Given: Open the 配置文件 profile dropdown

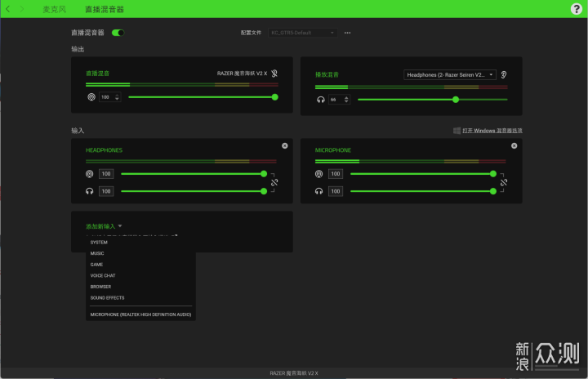Looking at the screenshot, I should [x=303, y=33].
